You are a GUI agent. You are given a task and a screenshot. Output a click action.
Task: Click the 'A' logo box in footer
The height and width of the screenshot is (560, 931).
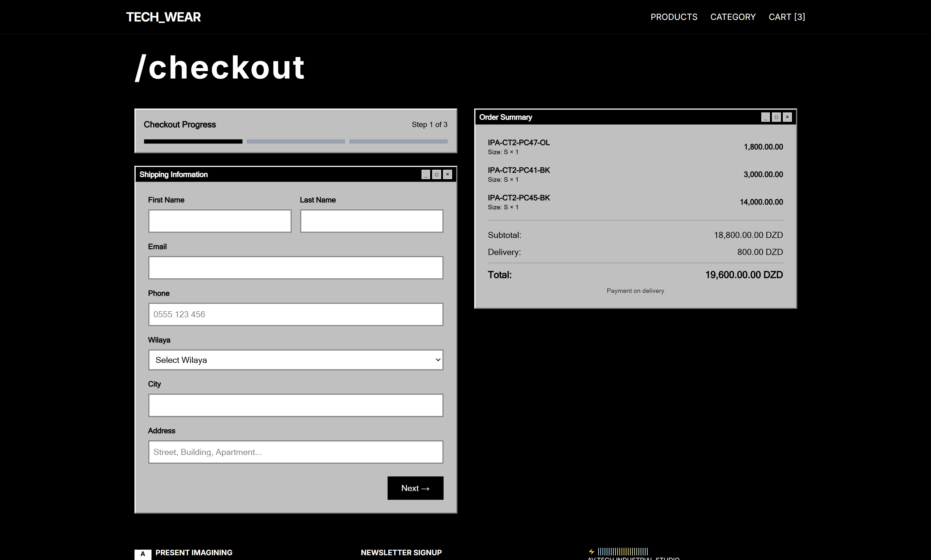coord(143,554)
